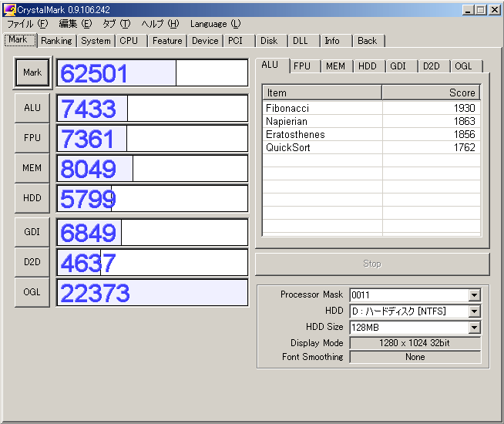
Task: Click the MEM score bar 8049
Action: click(153, 168)
